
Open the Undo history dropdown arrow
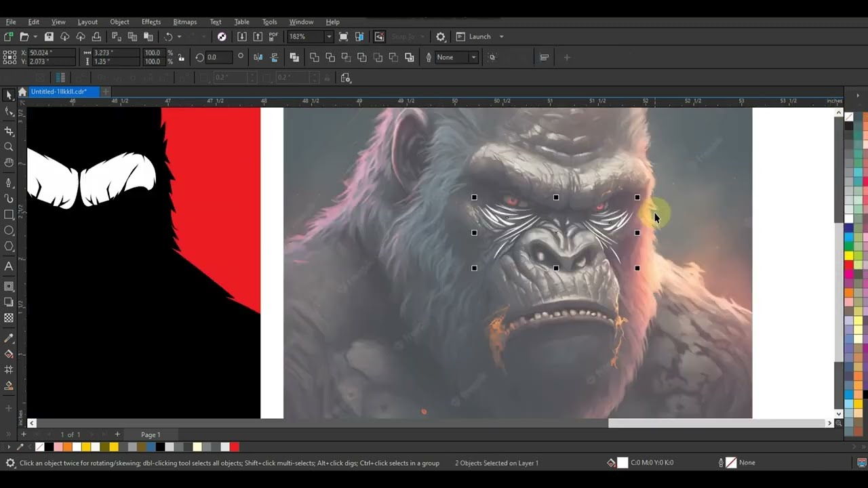(179, 37)
